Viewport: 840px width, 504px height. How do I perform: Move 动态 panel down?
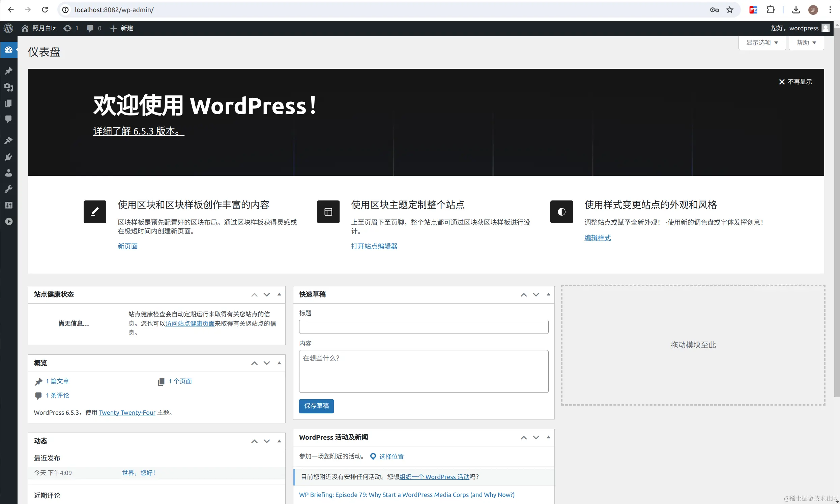[267, 441]
